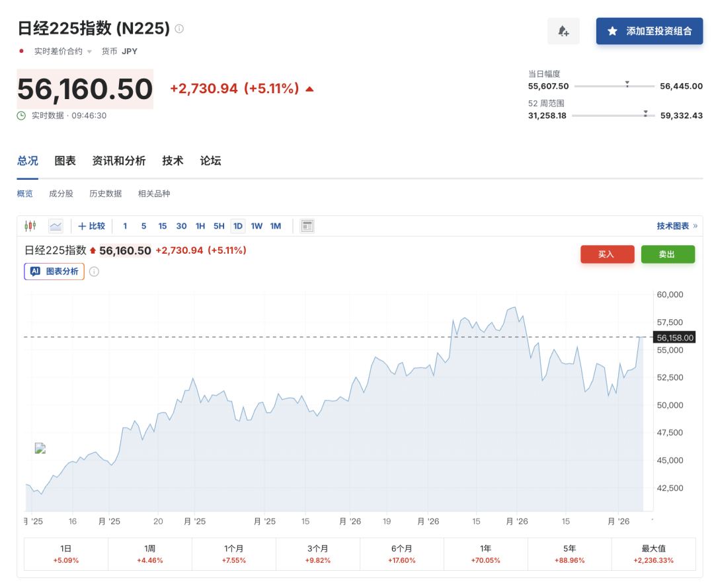The image size is (714, 588).
Task: Open the chart data table icon
Action: pyautogui.click(x=307, y=226)
